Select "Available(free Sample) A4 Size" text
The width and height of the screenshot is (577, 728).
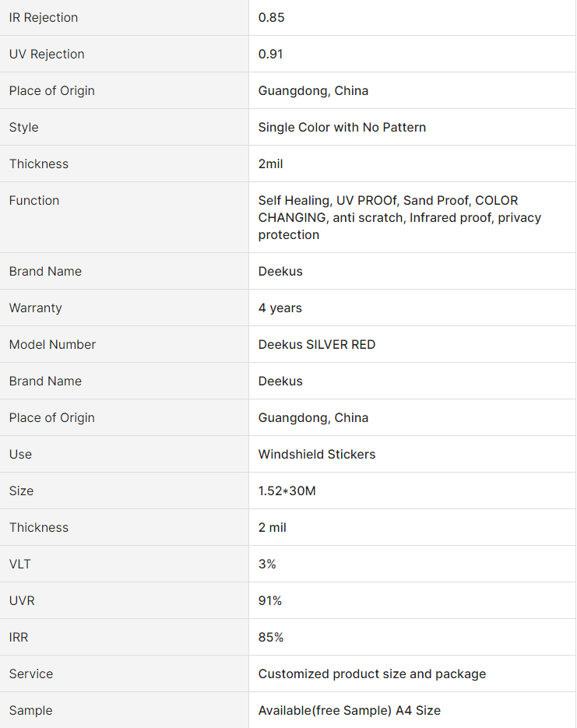point(350,710)
